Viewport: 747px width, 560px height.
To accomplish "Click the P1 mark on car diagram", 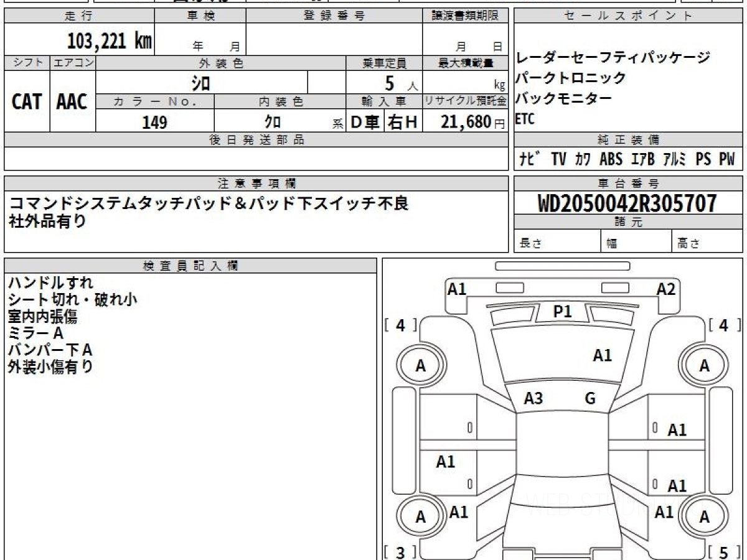I will click(563, 312).
